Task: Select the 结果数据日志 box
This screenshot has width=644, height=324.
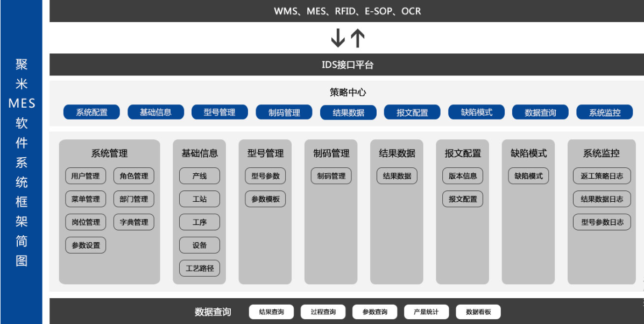Action: 602,199
